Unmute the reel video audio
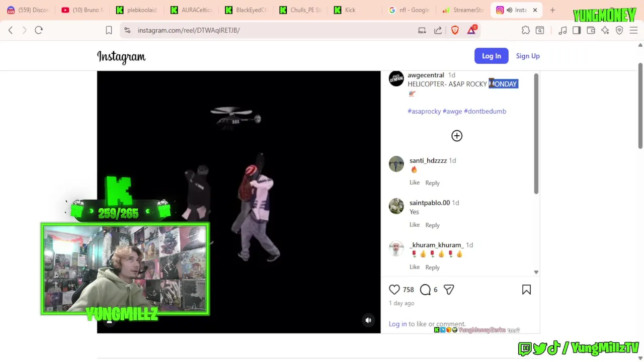The height and width of the screenshot is (362, 644). 368,320
